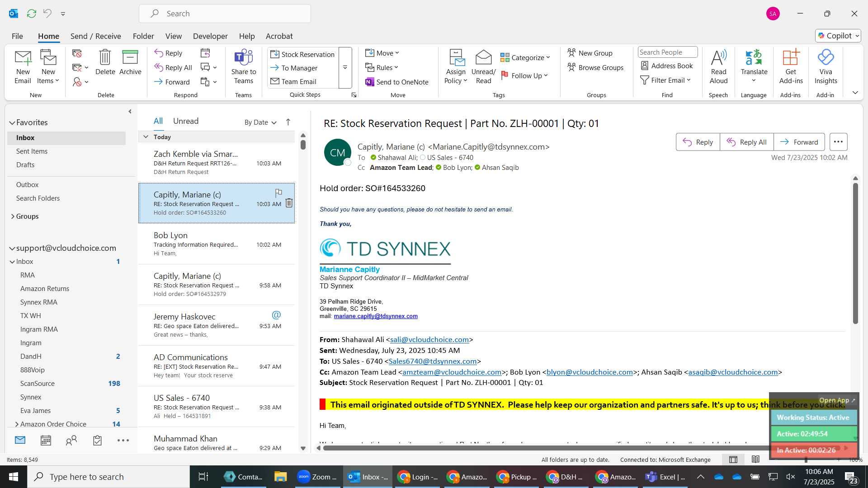Switch to Normal view in status bar
Viewport: 868px width, 488px height.
(x=733, y=460)
